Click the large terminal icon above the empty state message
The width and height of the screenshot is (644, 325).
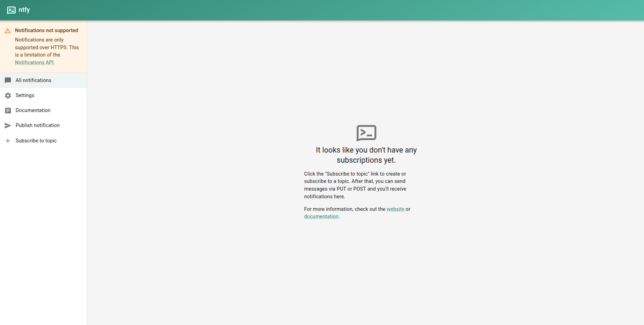click(x=366, y=133)
